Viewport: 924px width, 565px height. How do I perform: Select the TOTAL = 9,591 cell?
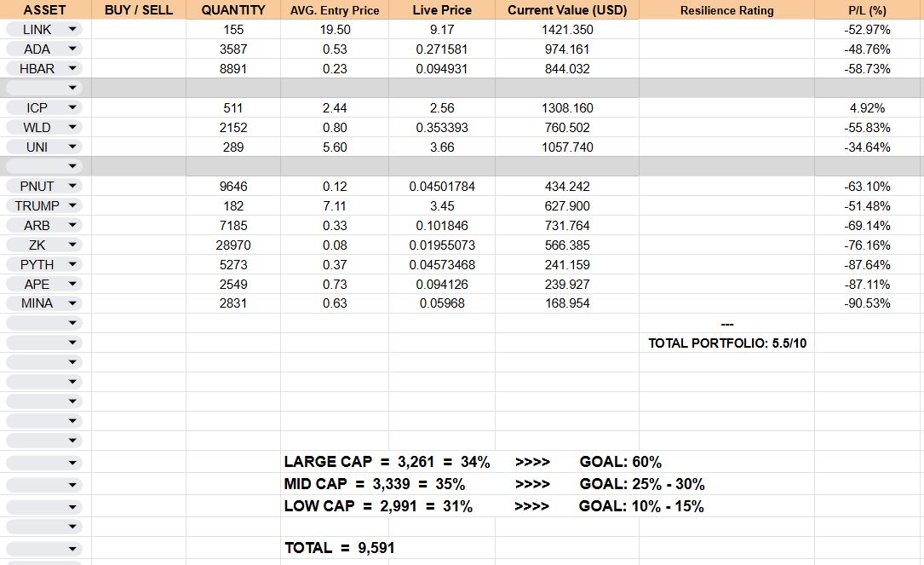point(340,548)
